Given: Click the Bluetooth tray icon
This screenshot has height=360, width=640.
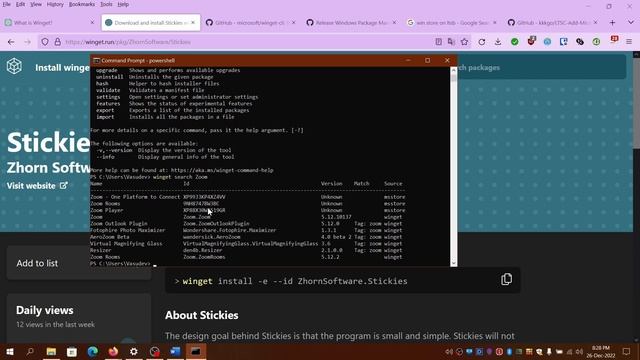Looking at the screenshot, I should 509,351.
